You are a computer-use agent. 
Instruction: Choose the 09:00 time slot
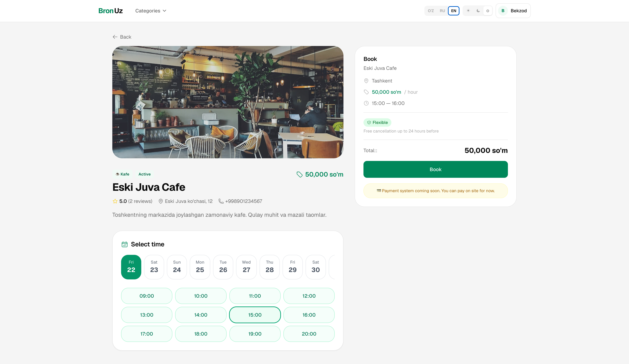pos(147,296)
